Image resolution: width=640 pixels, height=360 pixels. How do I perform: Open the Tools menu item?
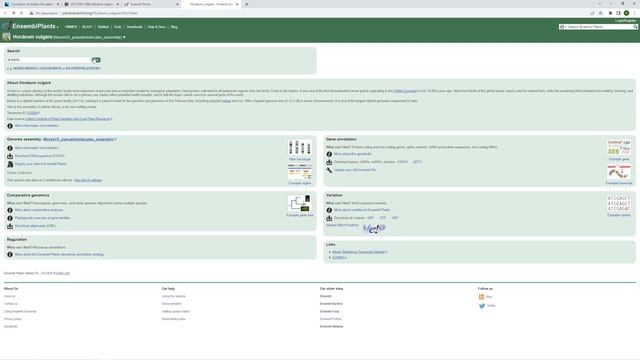[x=118, y=27]
